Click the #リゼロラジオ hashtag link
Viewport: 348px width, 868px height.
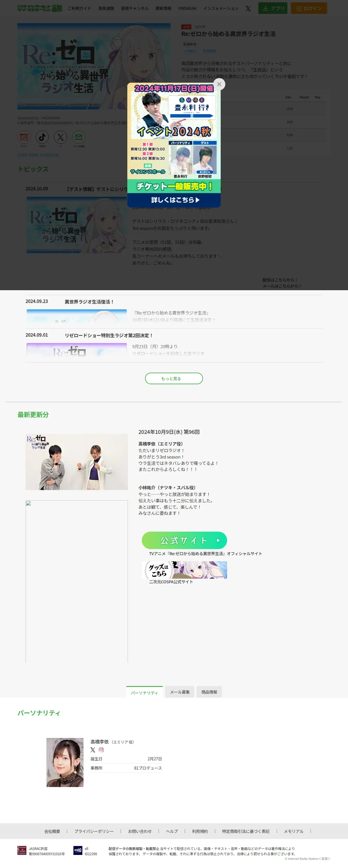point(49,155)
